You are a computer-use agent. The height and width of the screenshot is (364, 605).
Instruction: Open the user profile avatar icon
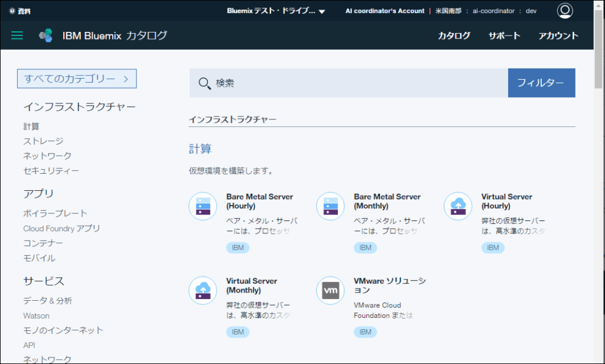[x=565, y=11]
